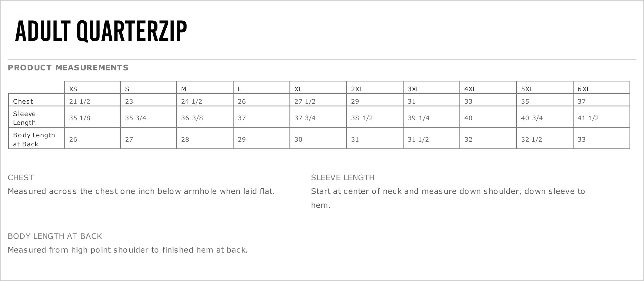The width and height of the screenshot is (644, 281).
Task: Select the SLEEVE LENGTH description heading
Action: (x=343, y=178)
